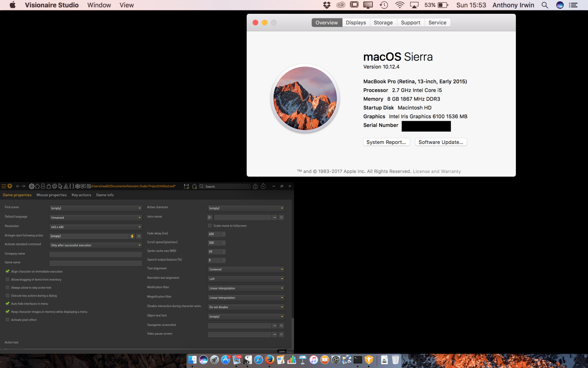Image resolution: width=588 pixels, height=368 pixels.
Task: Save project with the floppy disk icon
Action: click(x=186, y=186)
